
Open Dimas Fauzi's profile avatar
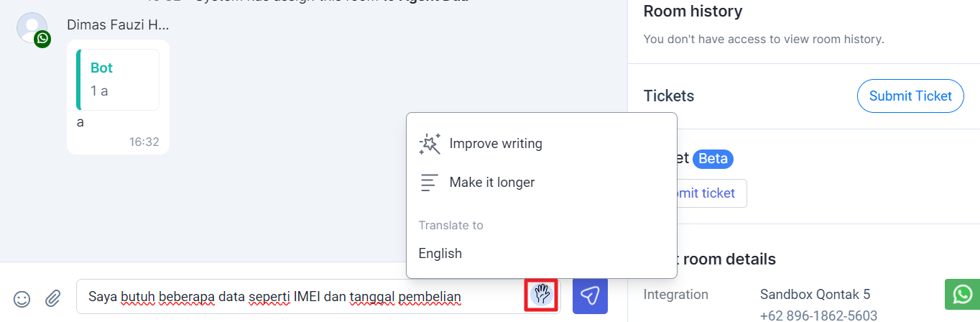pyautogui.click(x=32, y=29)
